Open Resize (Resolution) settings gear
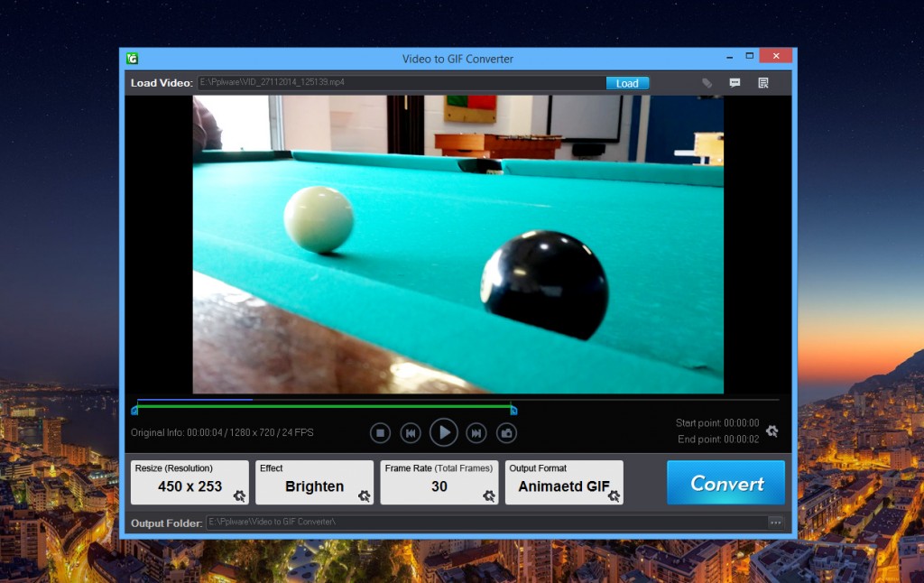The width and height of the screenshot is (924, 583). click(239, 495)
